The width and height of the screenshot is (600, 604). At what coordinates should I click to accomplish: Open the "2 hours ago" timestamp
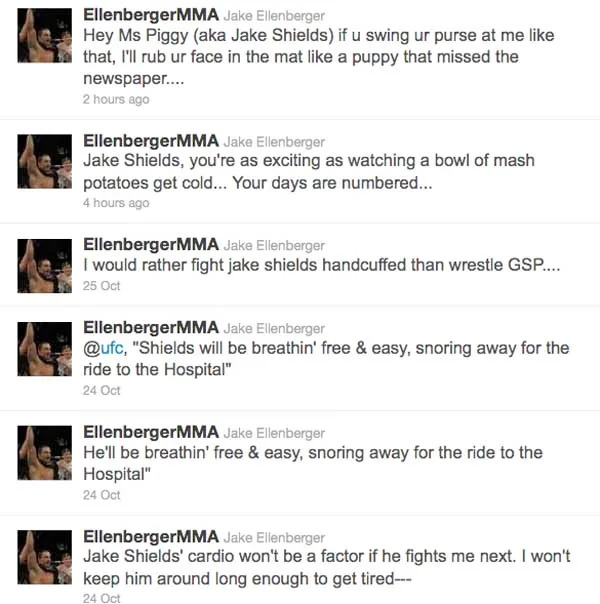pos(115,99)
